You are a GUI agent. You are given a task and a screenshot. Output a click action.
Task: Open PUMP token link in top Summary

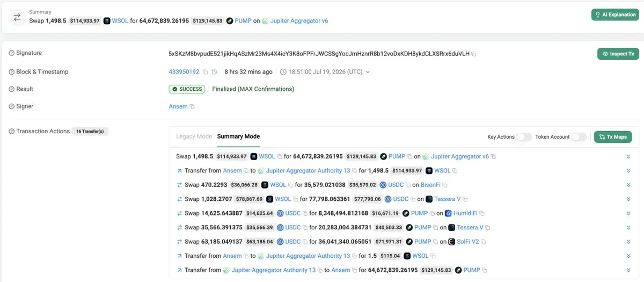(243, 21)
